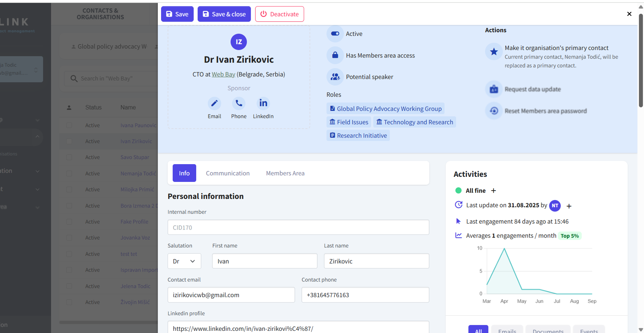Click the Save & close button
The width and height of the screenshot is (644, 333).
(x=224, y=14)
